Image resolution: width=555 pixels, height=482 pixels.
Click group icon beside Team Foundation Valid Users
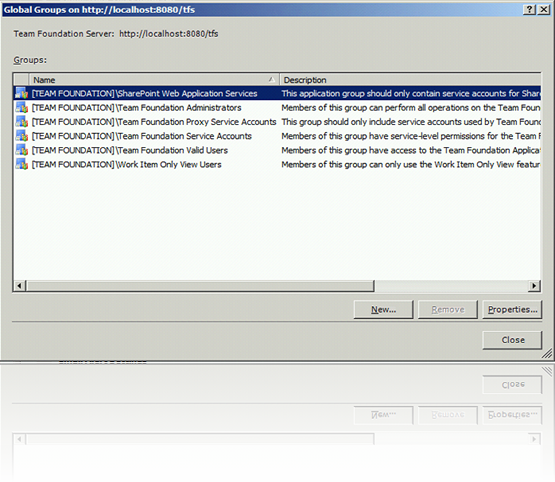[x=22, y=150]
